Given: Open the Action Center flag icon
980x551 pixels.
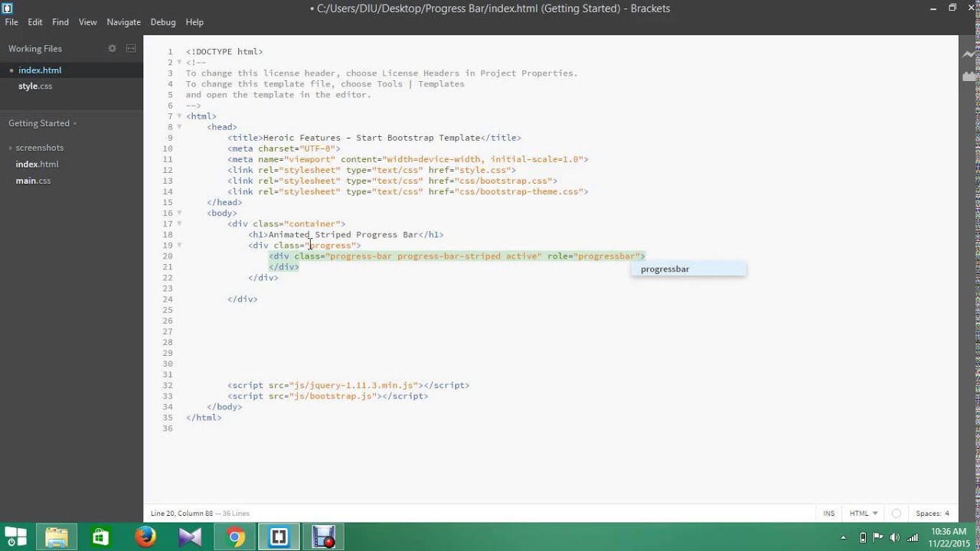Looking at the screenshot, I should pyautogui.click(x=878, y=537).
